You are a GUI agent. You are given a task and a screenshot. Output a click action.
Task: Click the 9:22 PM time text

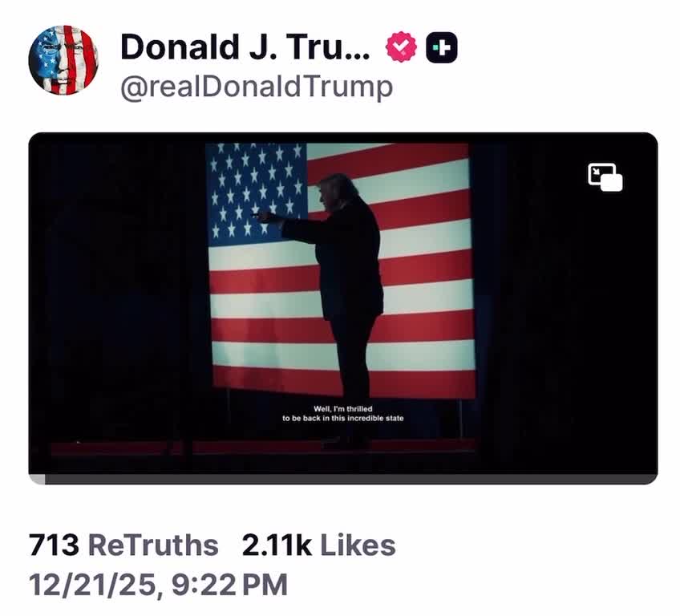point(229,585)
